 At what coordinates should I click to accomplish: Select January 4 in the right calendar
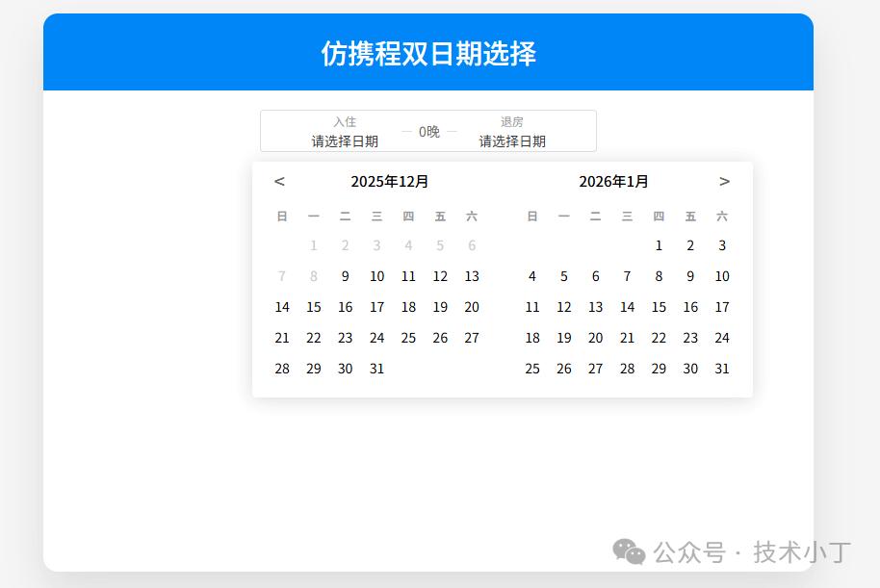point(532,276)
